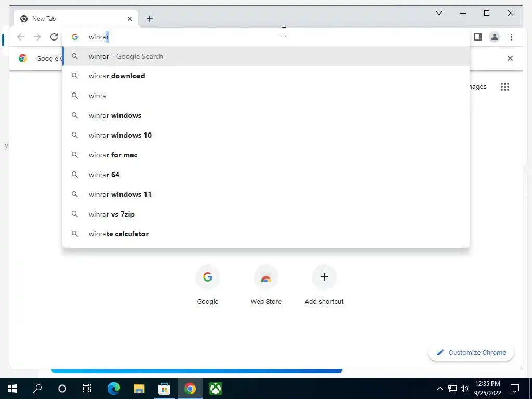This screenshot has height=399, width=532.
Task: Click the Add shortcut tile
Action: [x=324, y=285]
